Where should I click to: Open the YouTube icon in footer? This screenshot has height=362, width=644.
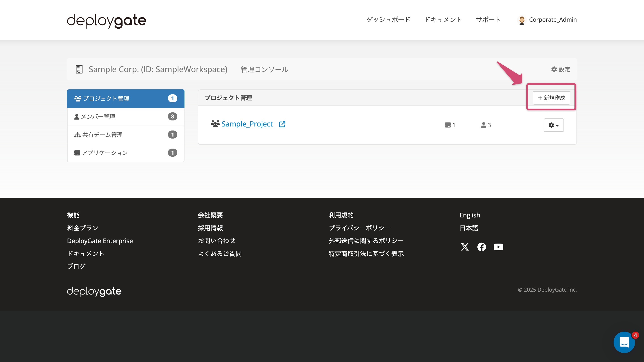coord(498,247)
